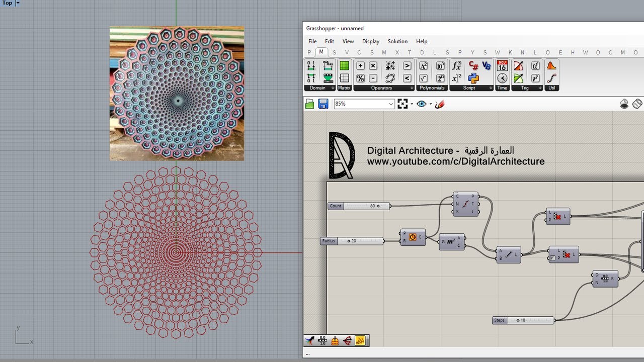
Task: Click the Save document floppy icon
Action: 324,104
